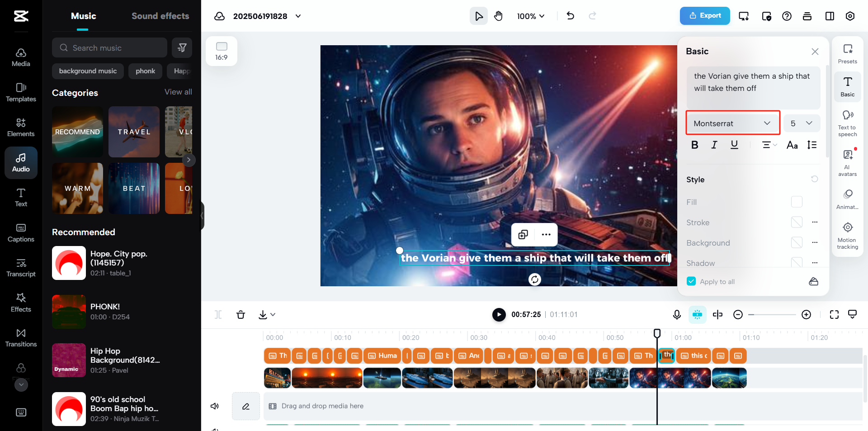This screenshot has height=431, width=868.
Task: Open the settings hexagon icon
Action: [850, 16]
